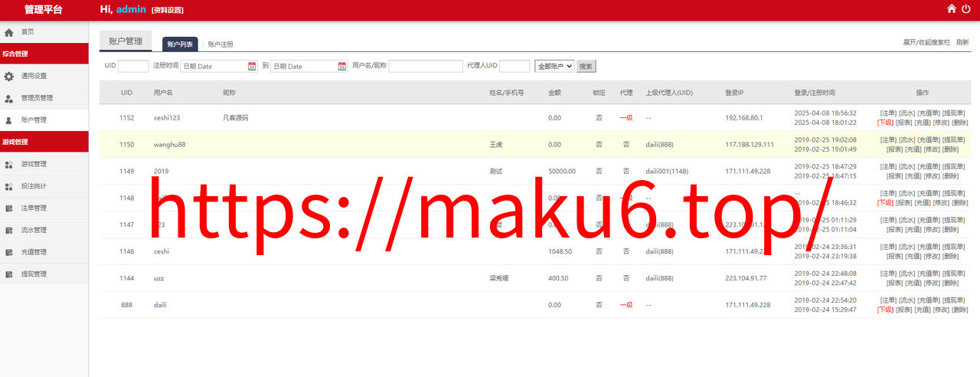
Task: Click the icon beside 管理员管理
Action: pyautogui.click(x=9, y=98)
